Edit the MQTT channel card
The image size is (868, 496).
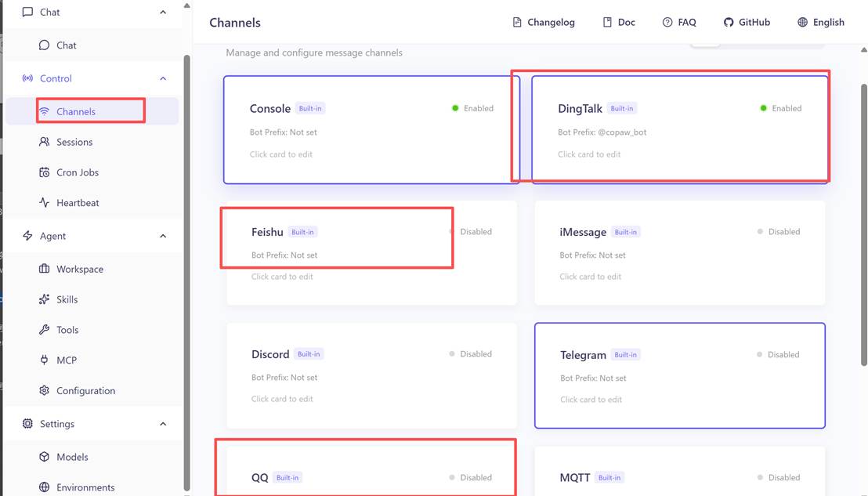click(x=680, y=471)
